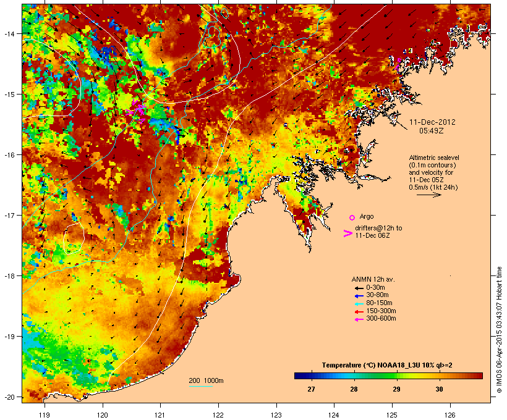Click the 'Altimetric sealevel' label
This screenshot has width=507, height=420.
point(434,157)
